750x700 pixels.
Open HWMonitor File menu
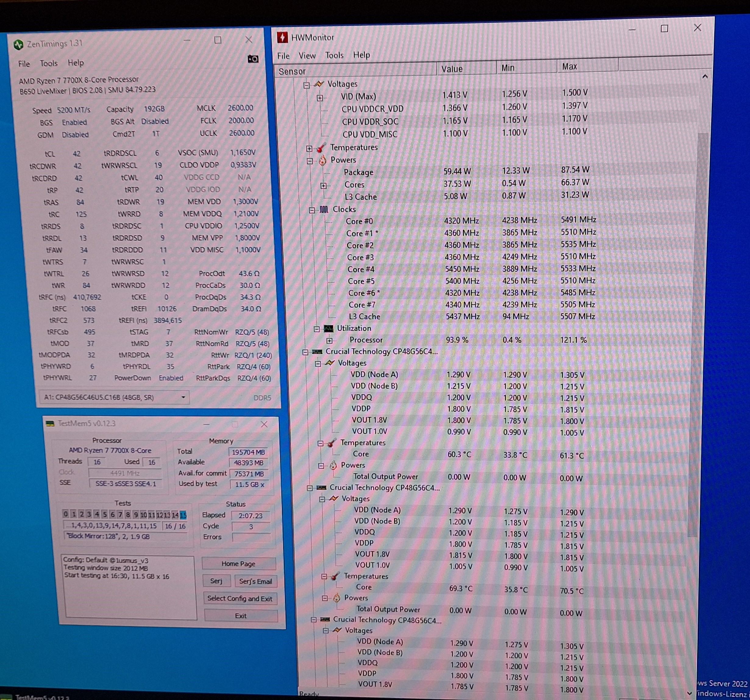tap(283, 56)
